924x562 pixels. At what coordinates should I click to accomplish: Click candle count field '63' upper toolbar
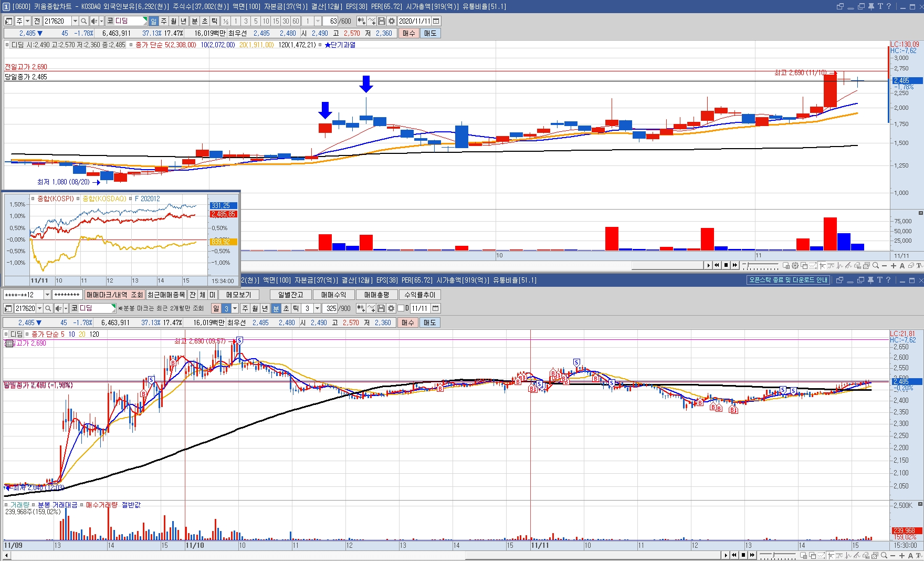(x=330, y=21)
